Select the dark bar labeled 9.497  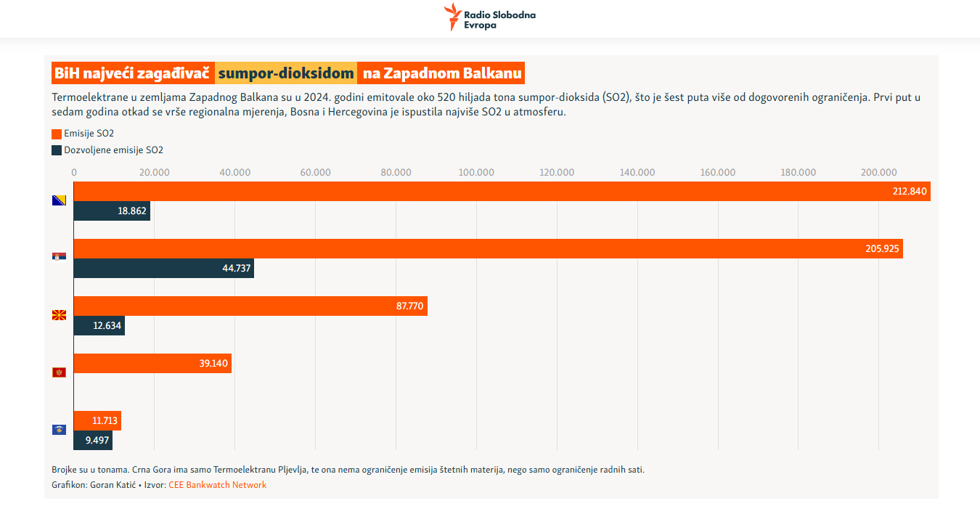(x=93, y=441)
